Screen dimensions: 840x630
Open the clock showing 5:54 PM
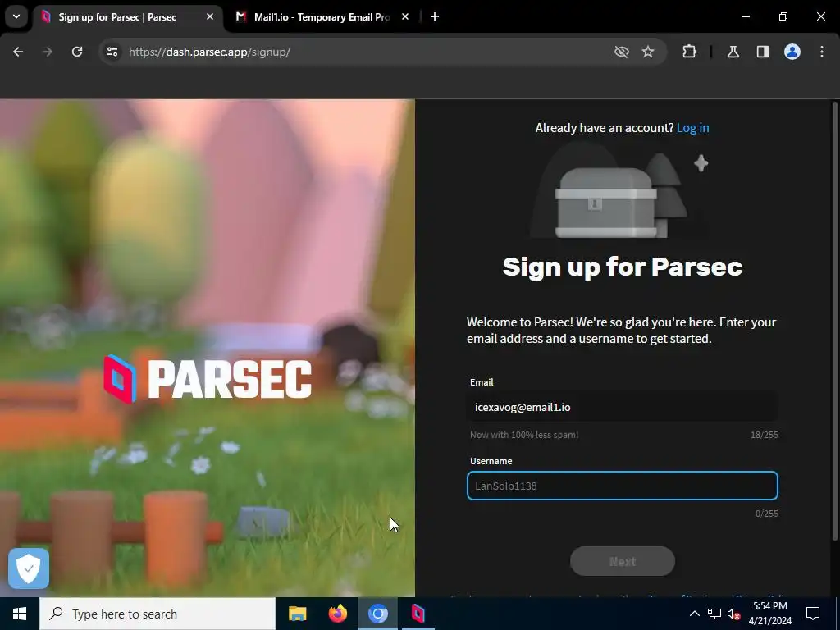click(769, 614)
